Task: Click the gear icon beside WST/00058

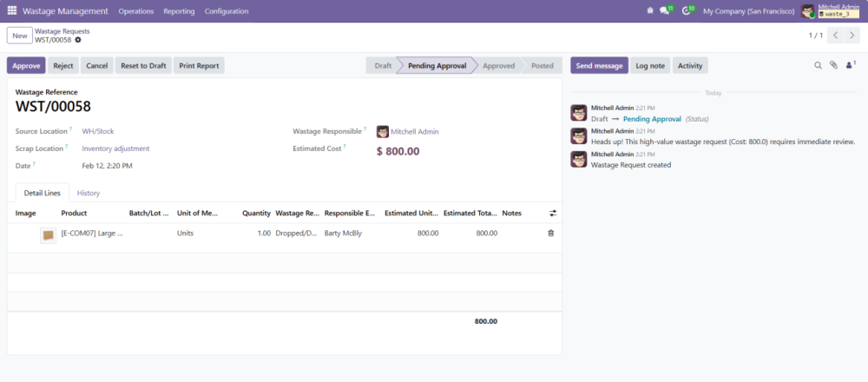Action: coord(78,40)
